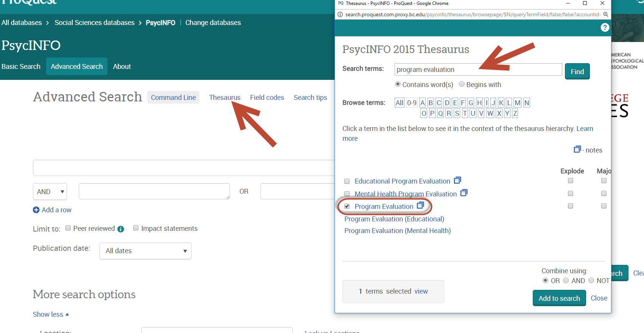
Task: Open the Publication date All dates dropdown
Action: tap(145, 251)
